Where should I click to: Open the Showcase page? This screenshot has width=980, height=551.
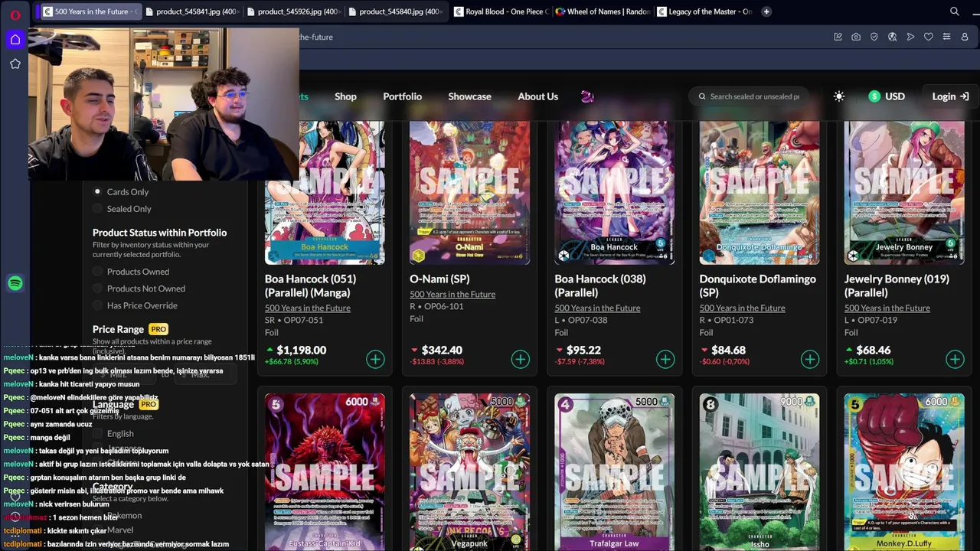(469, 96)
